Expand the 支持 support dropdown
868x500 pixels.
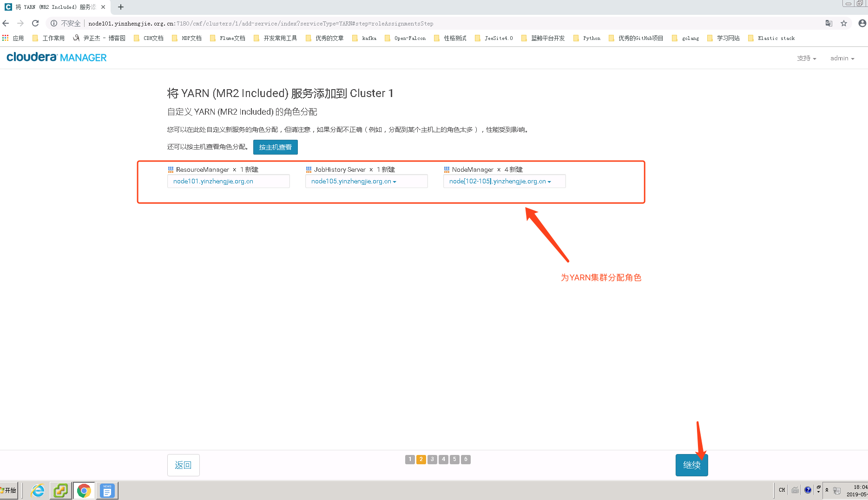tap(806, 58)
